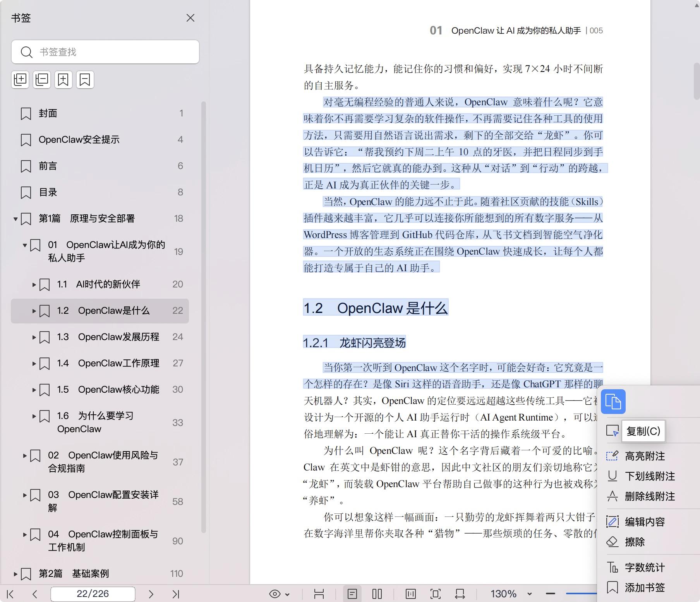The width and height of the screenshot is (700, 602).
Task: Click the document vertical scrollbar thumb
Action: click(696, 81)
